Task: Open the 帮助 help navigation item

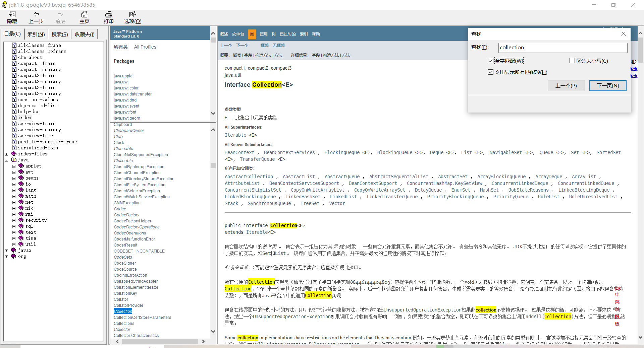Action: tap(316, 34)
